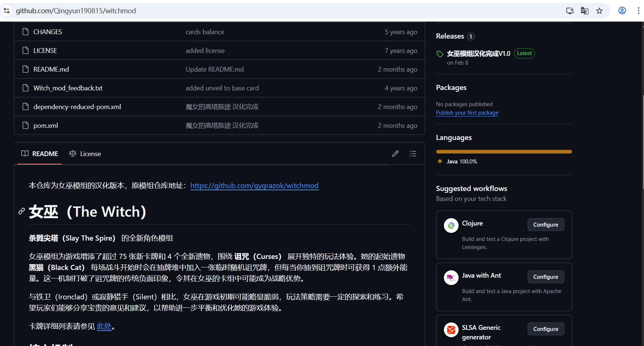This screenshot has width=644, height=346.
Task: Open the original gygrazok/witchmod repo link
Action: pos(254,185)
